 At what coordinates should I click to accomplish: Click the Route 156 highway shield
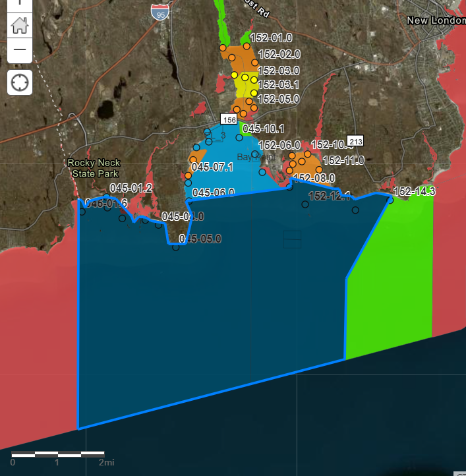coord(229,119)
